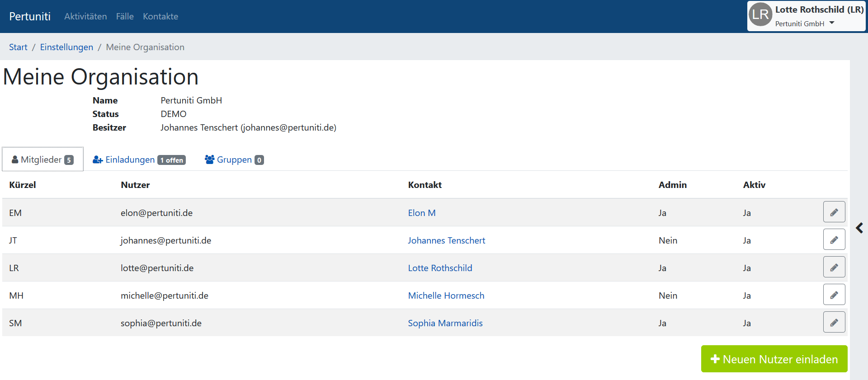Open the Einladungen tab

(x=139, y=160)
